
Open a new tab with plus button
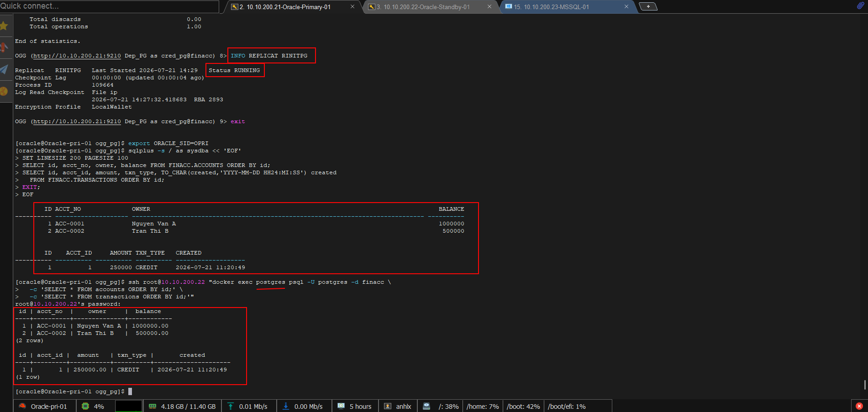pos(648,6)
